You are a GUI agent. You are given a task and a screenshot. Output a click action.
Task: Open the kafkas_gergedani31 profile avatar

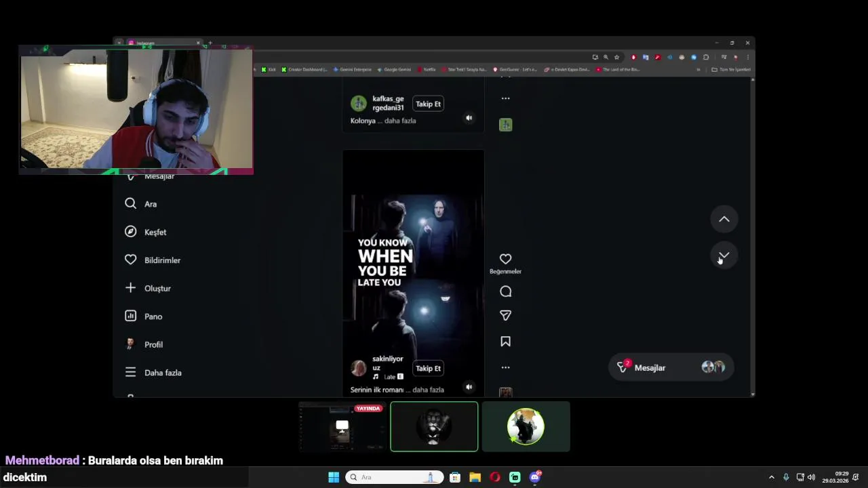[x=359, y=104]
